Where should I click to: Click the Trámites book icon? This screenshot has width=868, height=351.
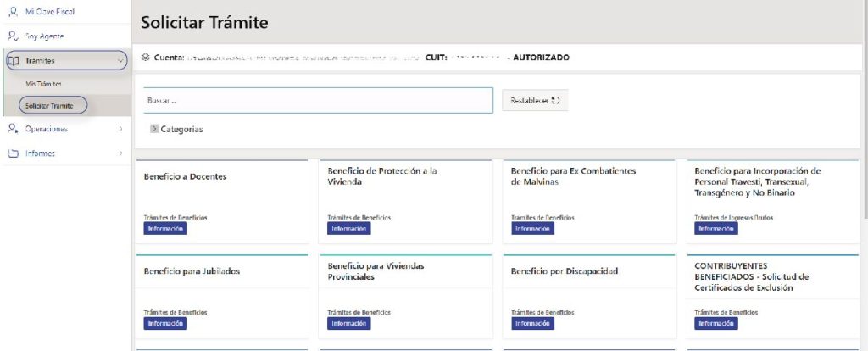(14, 61)
